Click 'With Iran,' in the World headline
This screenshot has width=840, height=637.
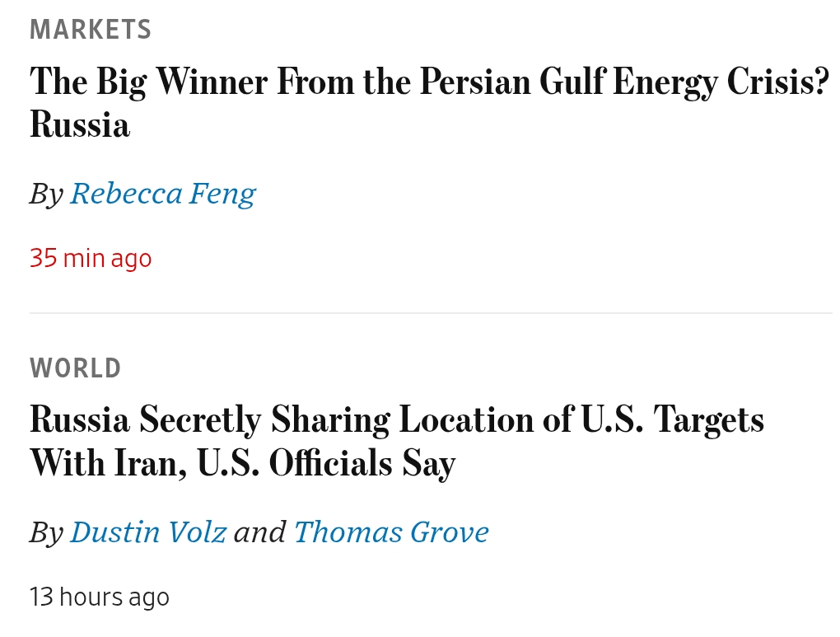click(108, 464)
